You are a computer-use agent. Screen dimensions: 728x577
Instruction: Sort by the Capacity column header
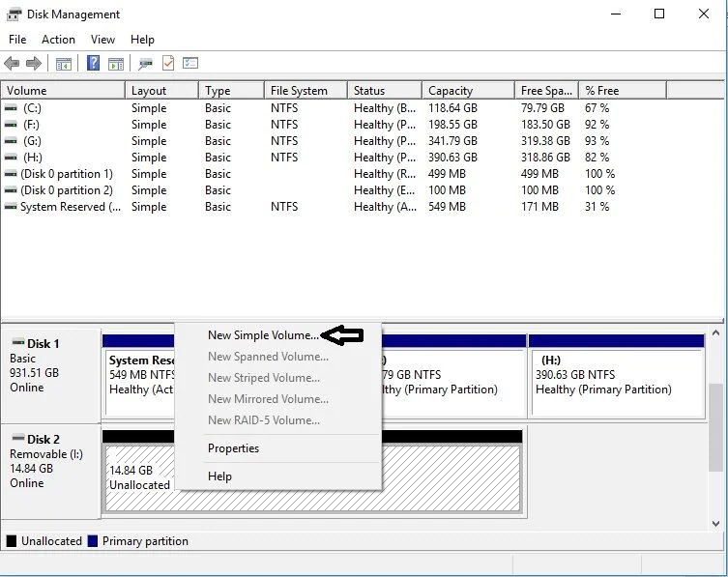point(469,91)
